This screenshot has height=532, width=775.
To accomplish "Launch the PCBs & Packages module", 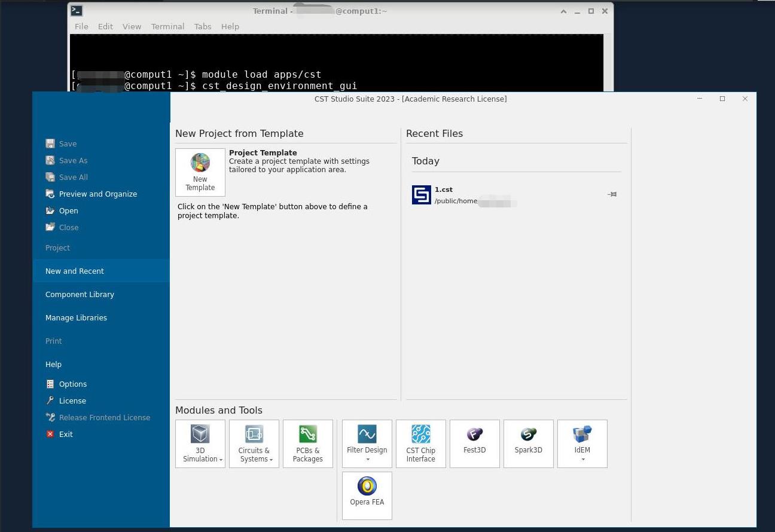I will (x=308, y=444).
